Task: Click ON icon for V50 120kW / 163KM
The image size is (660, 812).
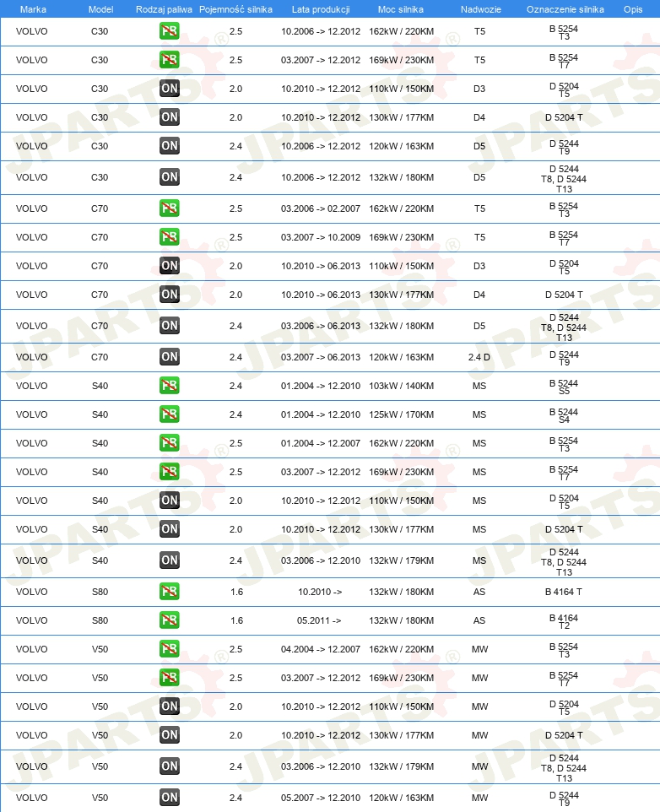Action: click(x=170, y=798)
